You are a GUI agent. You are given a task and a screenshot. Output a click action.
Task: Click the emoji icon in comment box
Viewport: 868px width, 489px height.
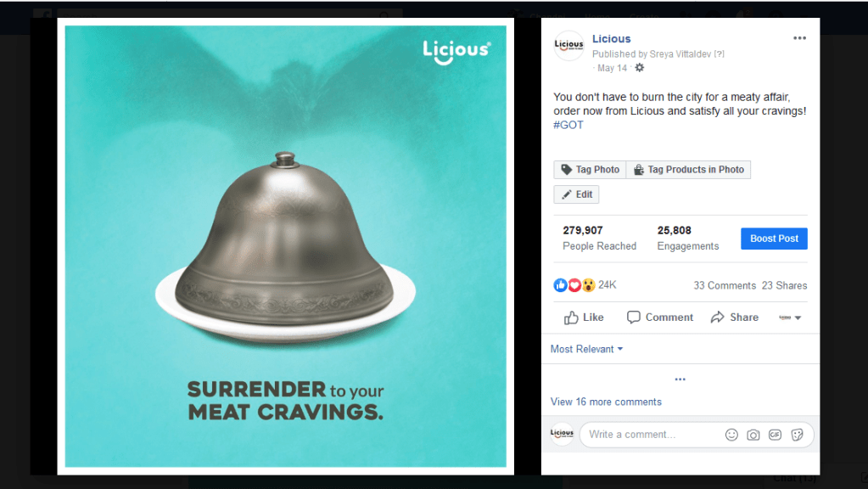(x=732, y=435)
